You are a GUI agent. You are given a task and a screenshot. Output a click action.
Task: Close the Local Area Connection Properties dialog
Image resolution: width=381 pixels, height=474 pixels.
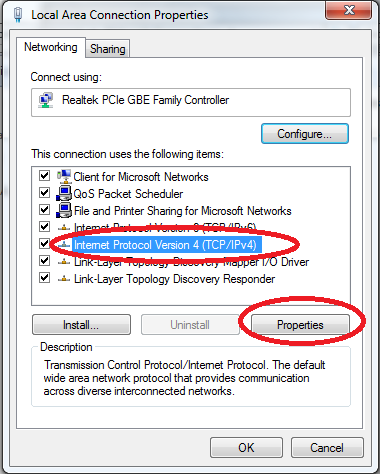(x=348, y=10)
